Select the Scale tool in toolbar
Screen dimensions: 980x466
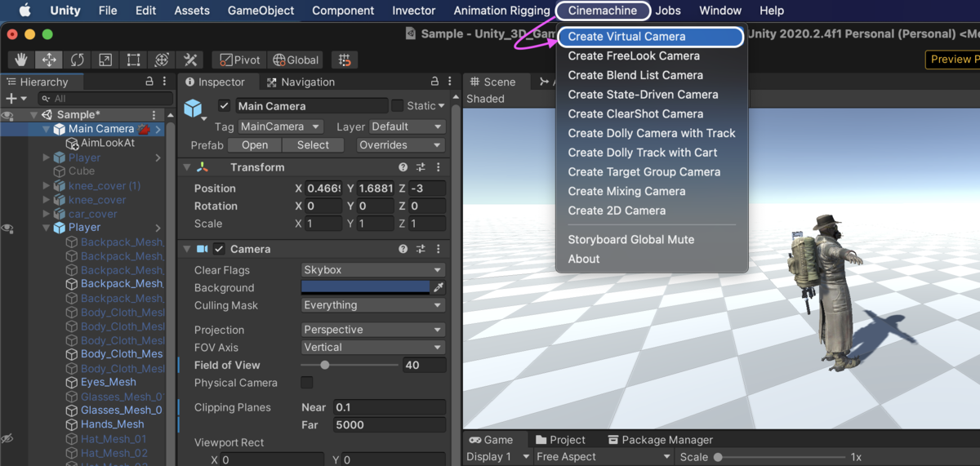pos(105,60)
